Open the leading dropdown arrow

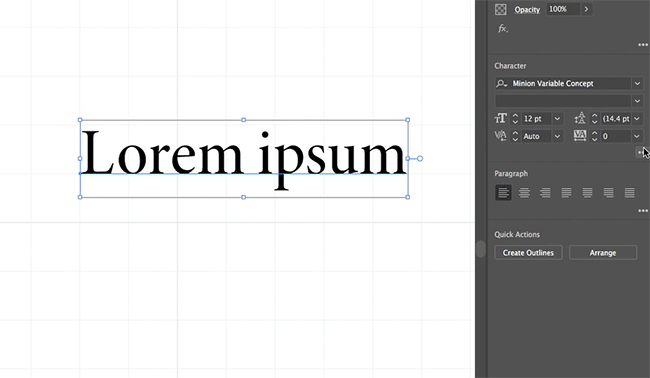[637, 119]
